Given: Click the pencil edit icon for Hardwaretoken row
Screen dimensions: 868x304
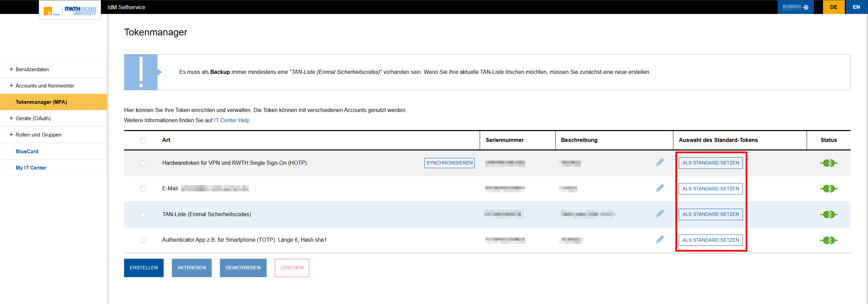Looking at the screenshot, I should pos(660,163).
